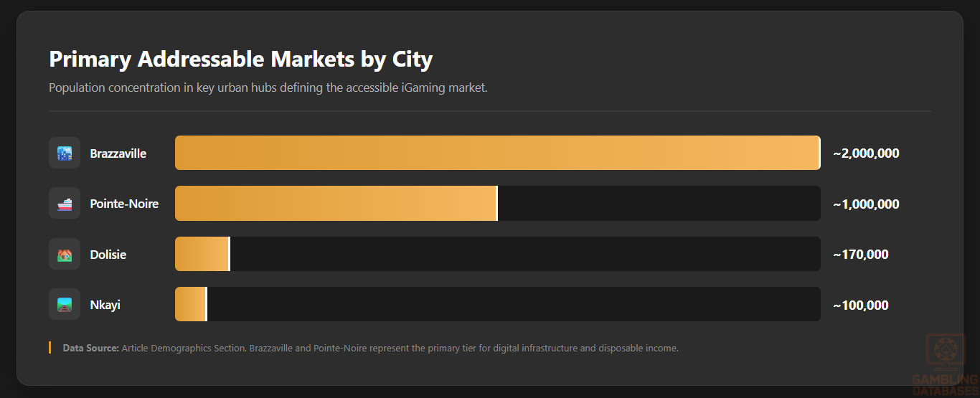
Task: Click the ~2,000,000 population value
Action: point(866,153)
